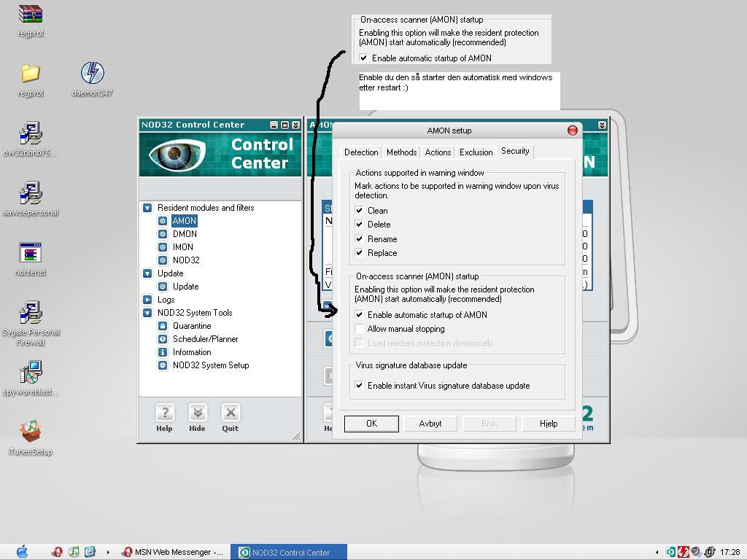The image size is (747, 560).
Task: Enable Allow manual stopping checkbox
Action: pos(359,329)
